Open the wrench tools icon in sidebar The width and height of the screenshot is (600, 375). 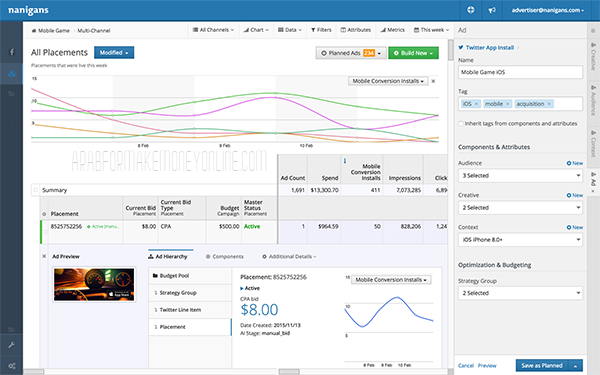[x=11, y=345]
